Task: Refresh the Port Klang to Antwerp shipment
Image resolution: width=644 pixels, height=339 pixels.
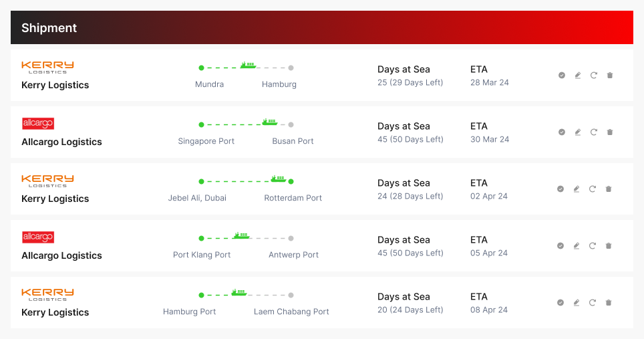Action: click(593, 246)
